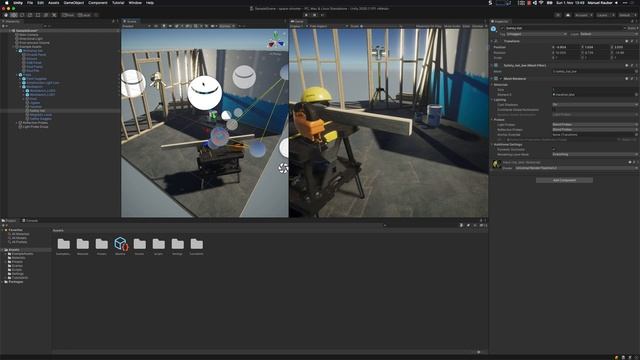640x360 pixels.
Task: Open the Scenes folder thumbnail
Action: [140, 246]
